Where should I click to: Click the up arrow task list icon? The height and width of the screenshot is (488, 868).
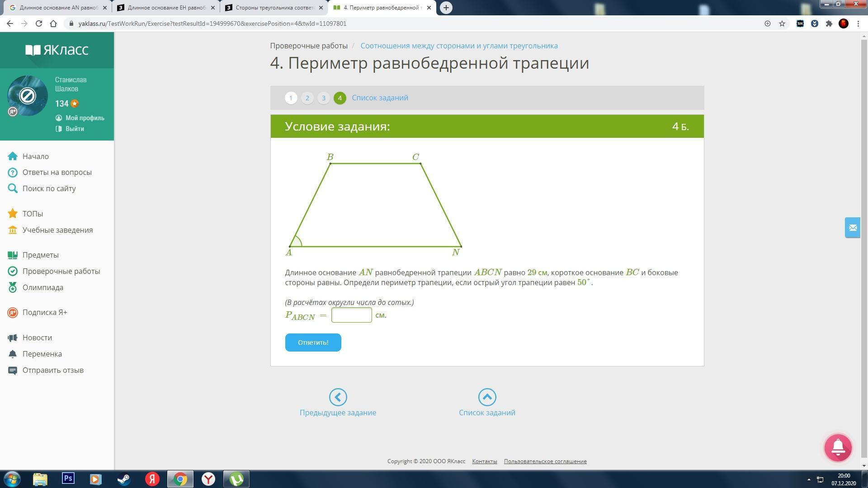click(x=487, y=397)
